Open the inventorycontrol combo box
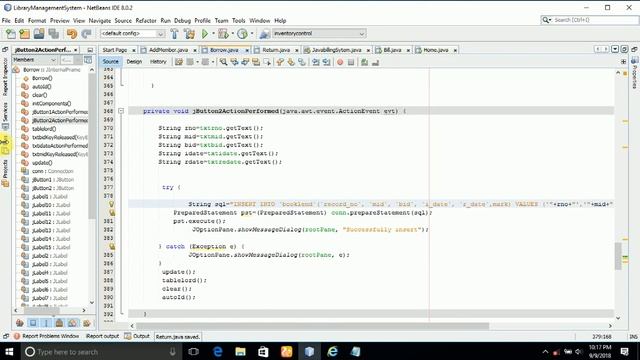 pos(319,33)
